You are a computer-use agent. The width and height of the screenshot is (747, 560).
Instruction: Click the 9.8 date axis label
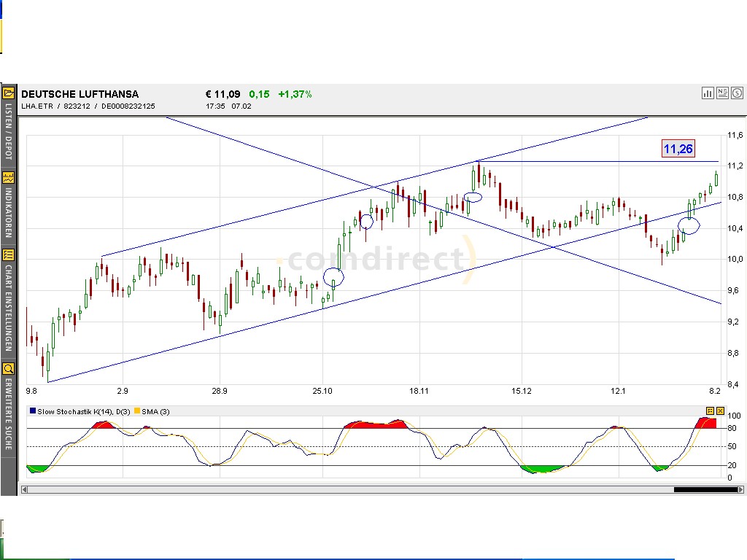(31, 391)
